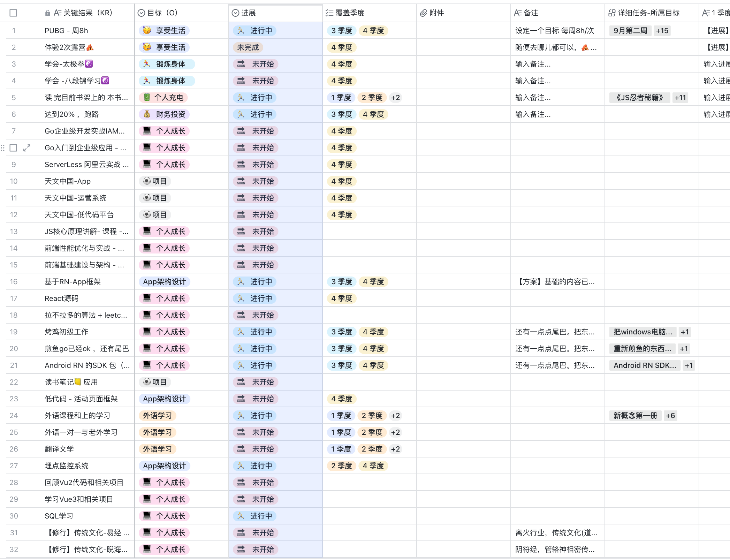Toggle the select-all checkbox in header
The width and height of the screenshot is (730, 560).
tap(13, 13)
